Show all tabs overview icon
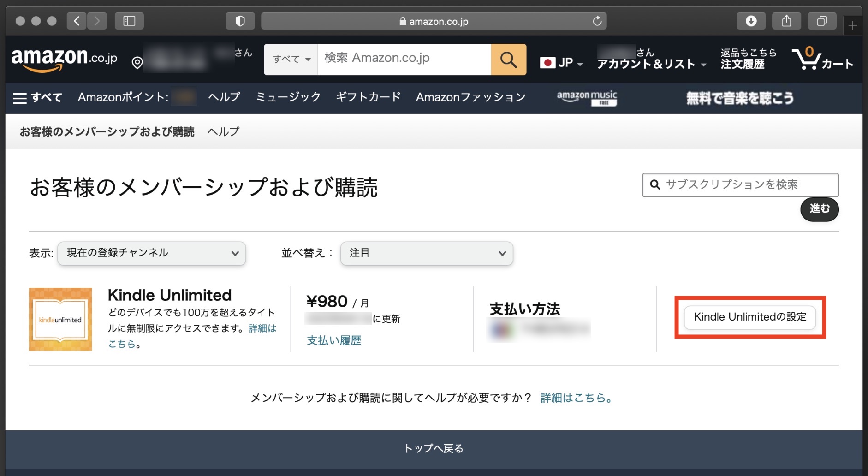Image resolution: width=868 pixels, height=476 pixels. coord(822,21)
